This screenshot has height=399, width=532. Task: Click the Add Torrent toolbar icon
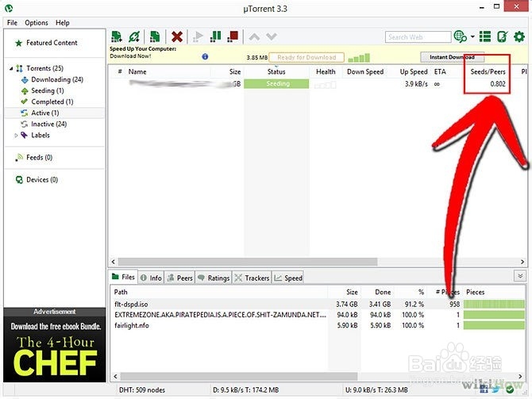117,36
